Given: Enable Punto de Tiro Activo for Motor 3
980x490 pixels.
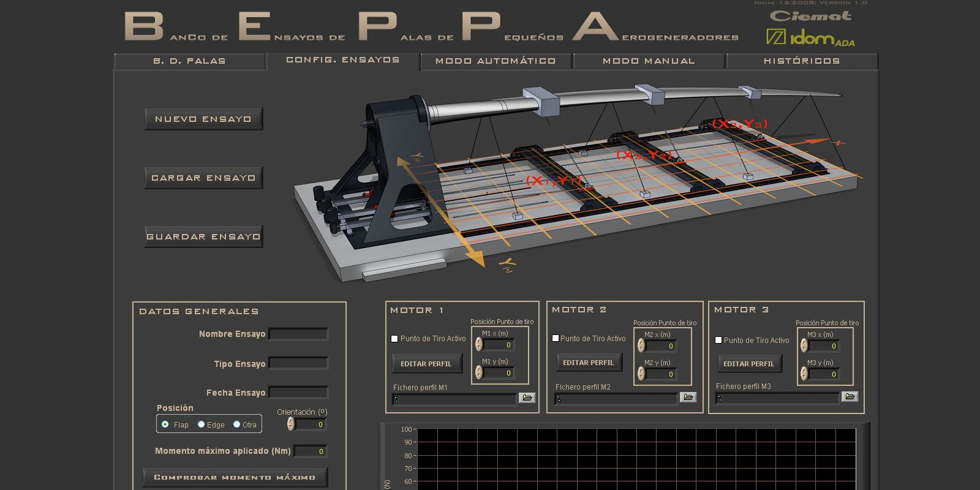Looking at the screenshot, I should click(x=718, y=340).
